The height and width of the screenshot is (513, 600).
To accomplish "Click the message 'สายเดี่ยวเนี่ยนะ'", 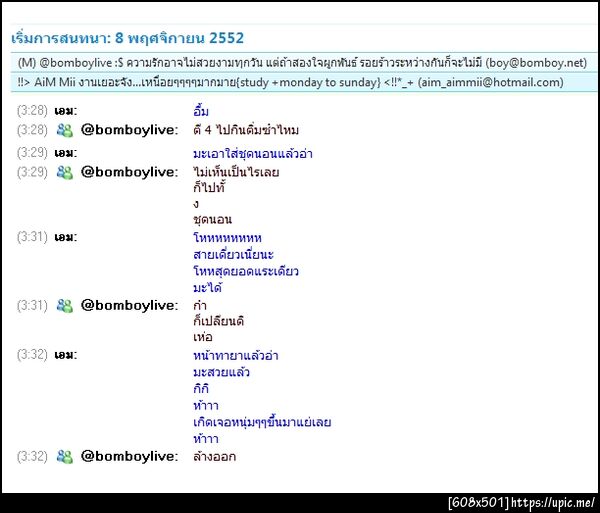I will point(233,254).
